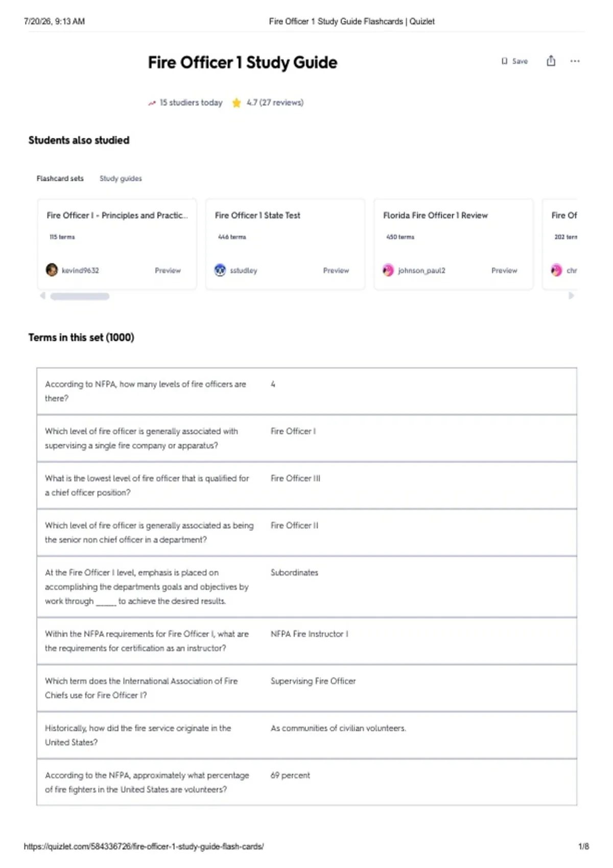Switch to the Flashcard sets tab
This screenshot has width=613, height=868.
(60, 178)
